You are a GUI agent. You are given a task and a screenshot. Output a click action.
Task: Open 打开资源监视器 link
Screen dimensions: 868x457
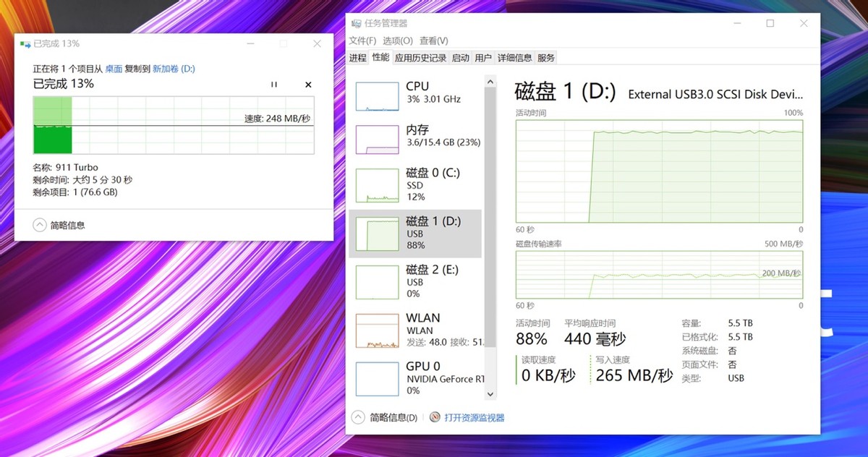click(x=474, y=417)
